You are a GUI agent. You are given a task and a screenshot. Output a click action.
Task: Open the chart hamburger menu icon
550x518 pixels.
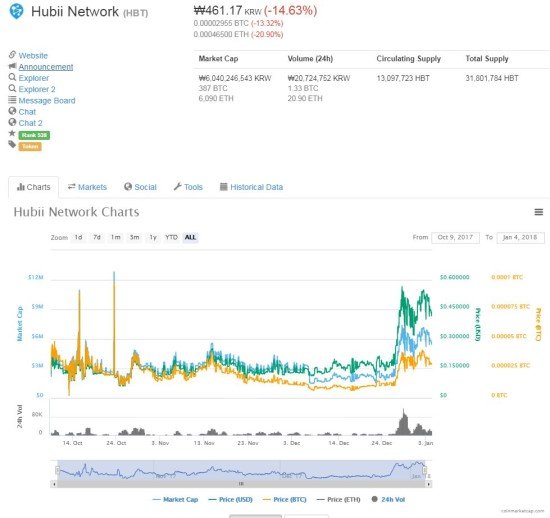tap(539, 212)
